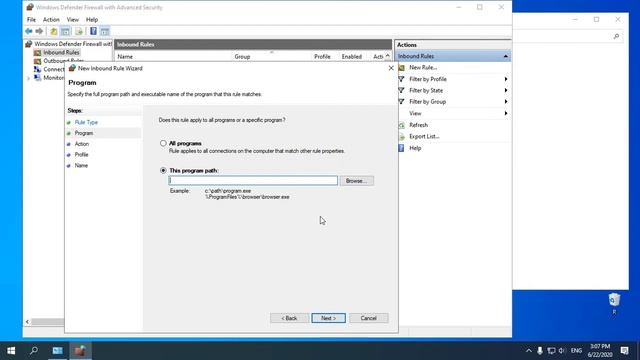The image size is (640, 360).
Task: Open the Action menu
Action: [51, 20]
